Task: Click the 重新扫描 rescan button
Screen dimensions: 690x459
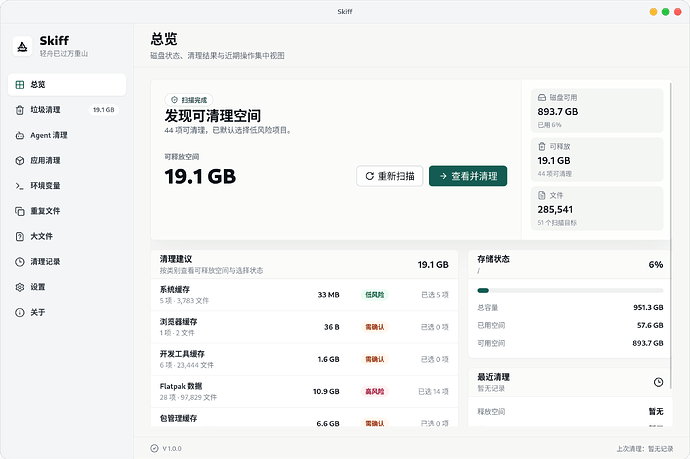Action: click(389, 176)
